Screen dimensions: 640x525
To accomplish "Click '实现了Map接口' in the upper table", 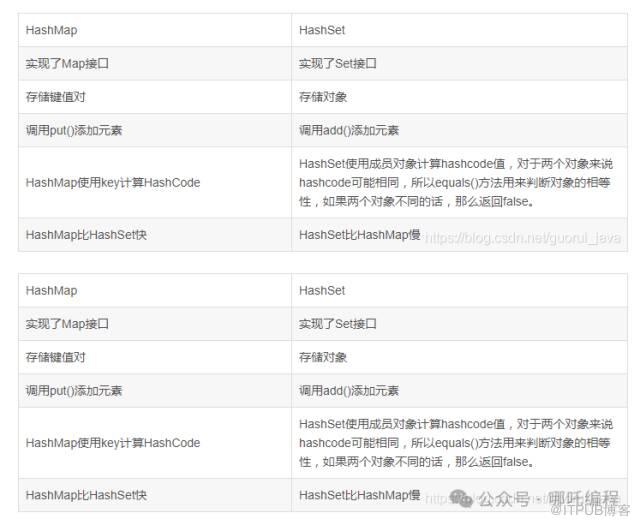I will 67,64.
